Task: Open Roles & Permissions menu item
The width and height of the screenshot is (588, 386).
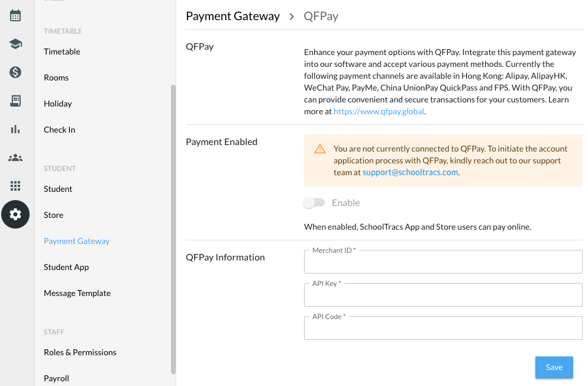Action: pos(80,352)
